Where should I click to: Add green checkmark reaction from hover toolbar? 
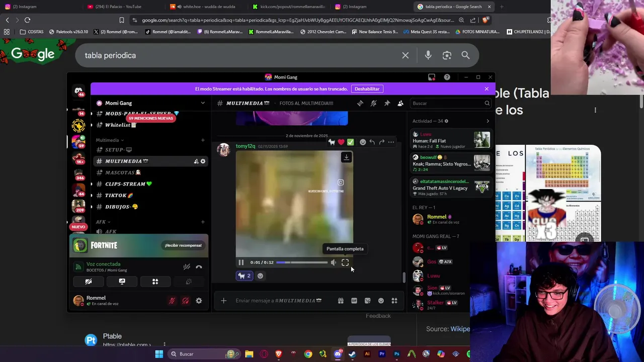pos(351,142)
